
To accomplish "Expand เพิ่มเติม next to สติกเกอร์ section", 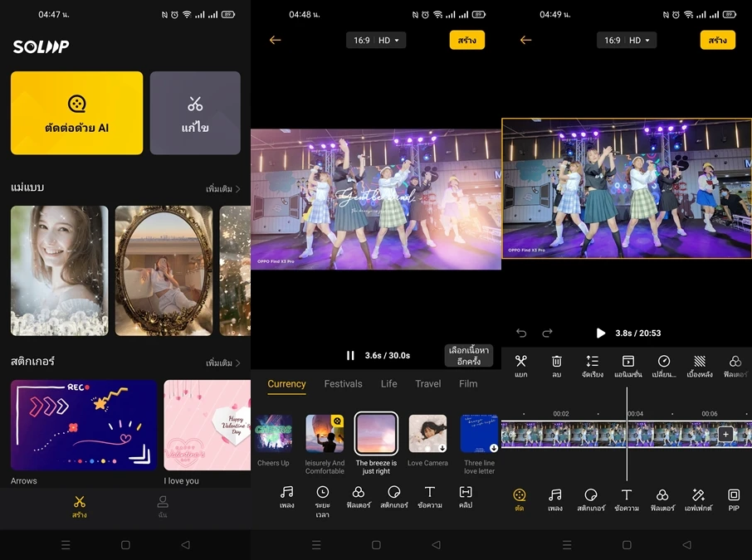I will pyautogui.click(x=222, y=363).
